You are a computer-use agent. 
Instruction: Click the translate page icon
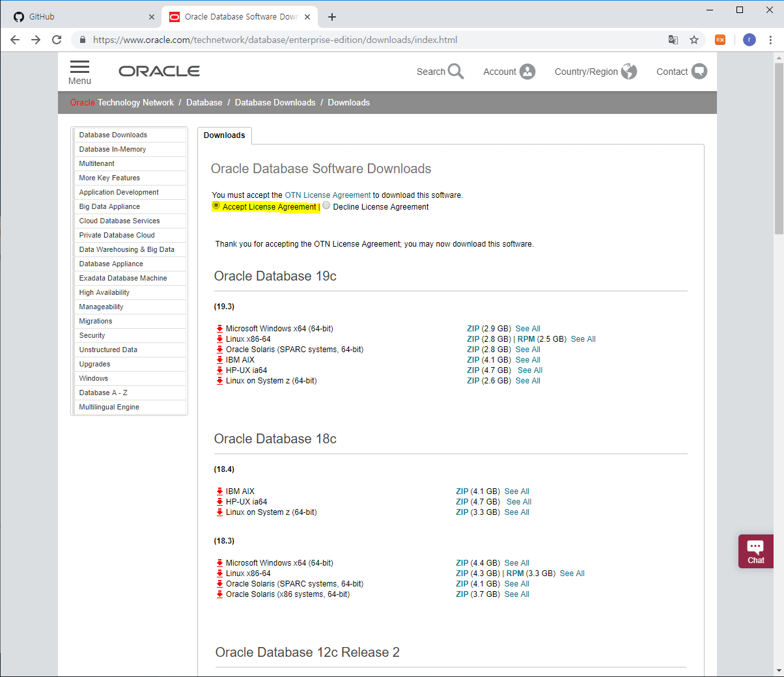click(x=673, y=40)
